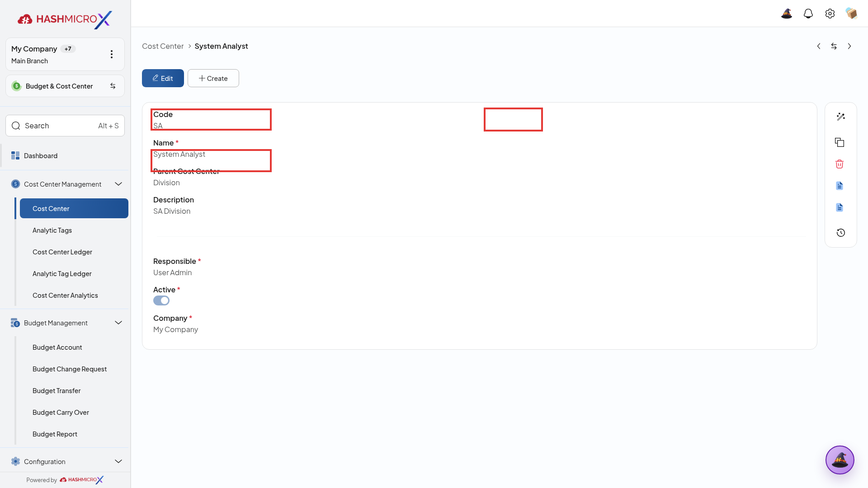868x488 pixels.
Task: Expand the Configuration section
Action: 118,461
